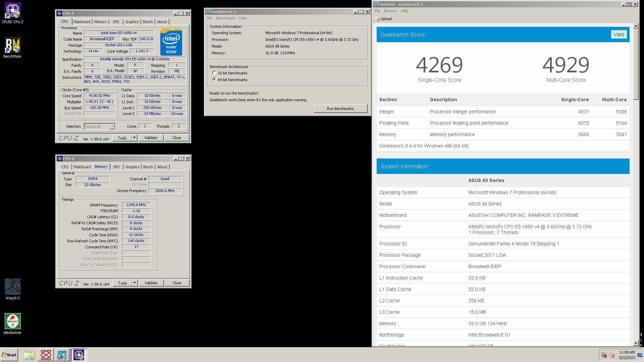This screenshot has height=362, width=644.
Task: Click the muted volume tray icon
Action: (612, 355)
